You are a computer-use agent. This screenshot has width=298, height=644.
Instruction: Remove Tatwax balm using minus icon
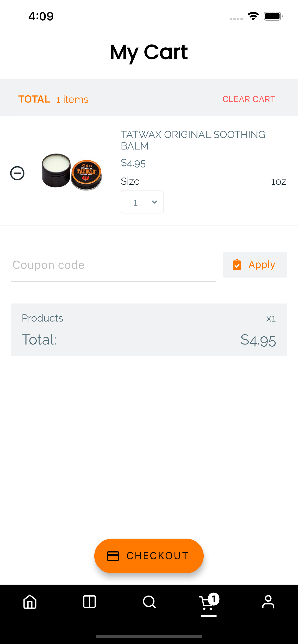point(17,173)
